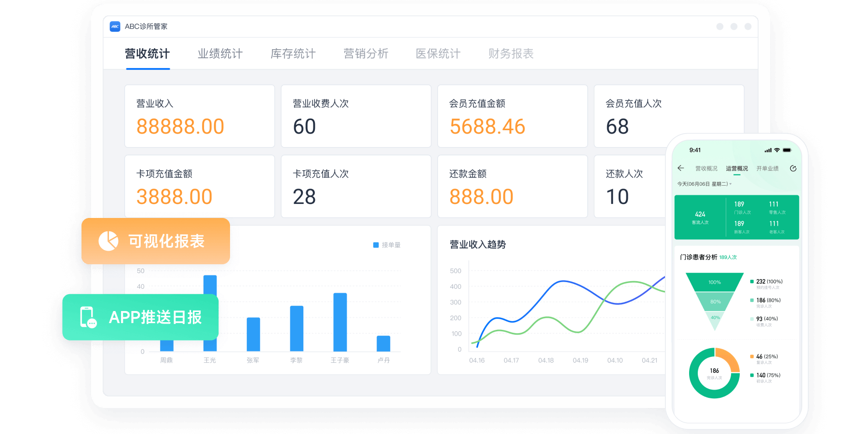This screenshot has height=434, width=868.
Task: Click the 王子豪 bar in the bar chart
Action: [340, 322]
